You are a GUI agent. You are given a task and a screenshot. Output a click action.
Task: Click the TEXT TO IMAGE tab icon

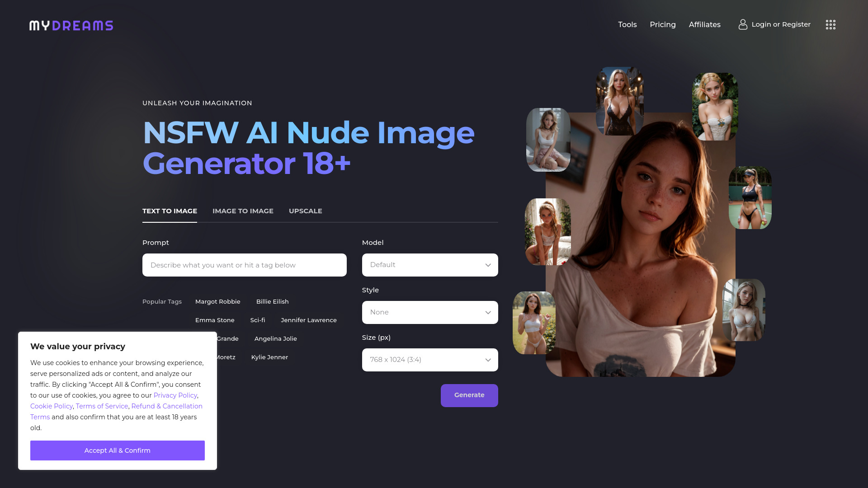(170, 211)
